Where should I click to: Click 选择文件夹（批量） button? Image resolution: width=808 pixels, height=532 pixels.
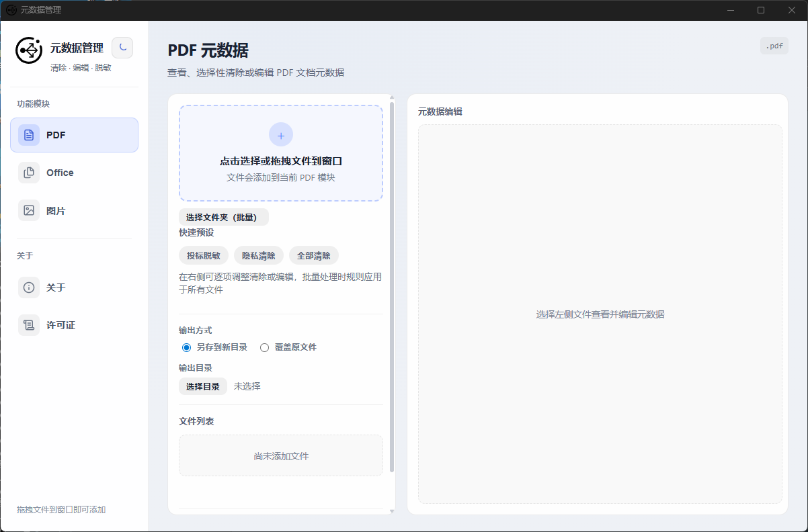[223, 217]
